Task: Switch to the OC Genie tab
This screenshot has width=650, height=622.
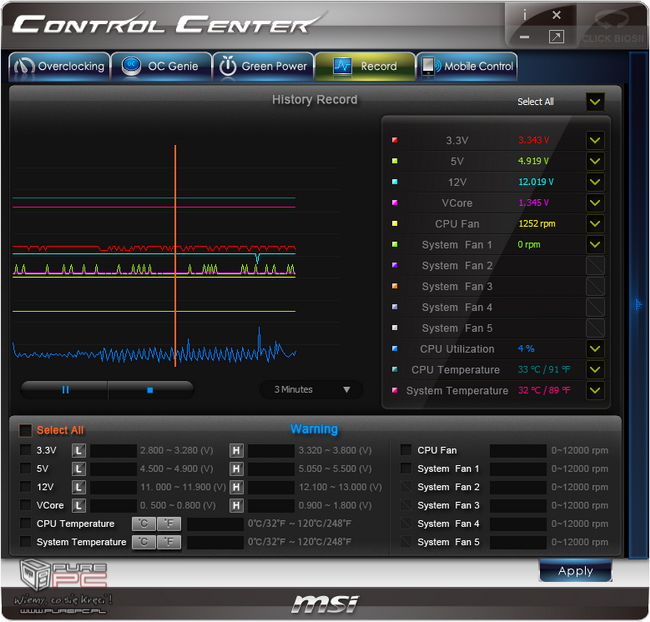Action: pos(162,66)
